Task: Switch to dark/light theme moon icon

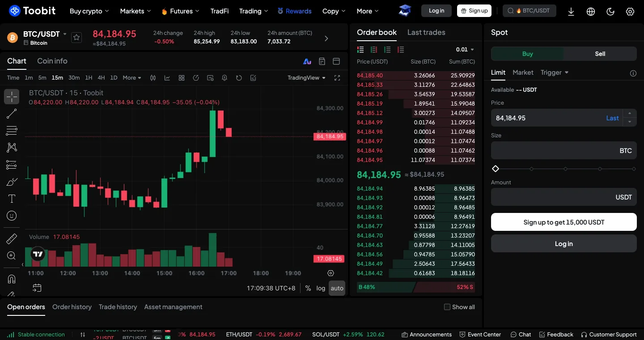Action: pos(610,12)
